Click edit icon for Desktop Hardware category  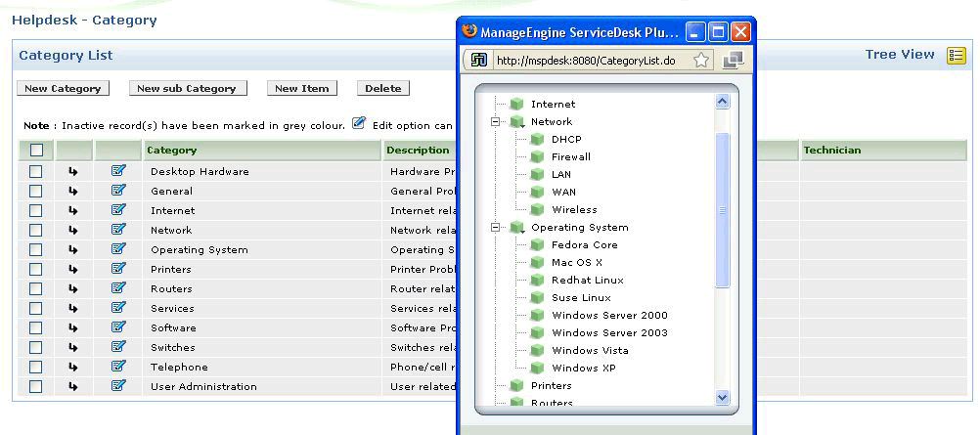[x=118, y=171]
